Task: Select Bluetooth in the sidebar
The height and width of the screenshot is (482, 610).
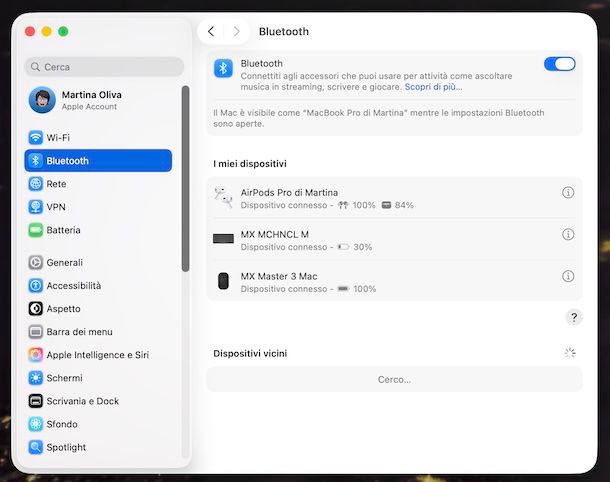Action: point(98,161)
